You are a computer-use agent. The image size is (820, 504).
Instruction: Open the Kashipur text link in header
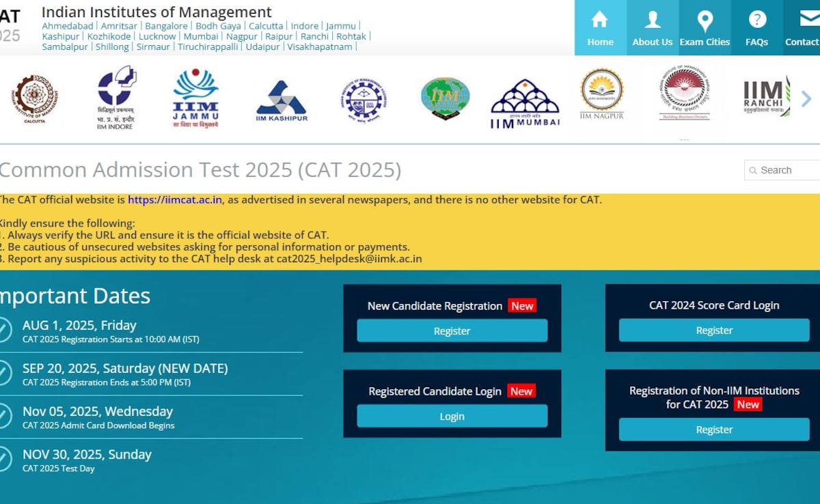(61, 36)
